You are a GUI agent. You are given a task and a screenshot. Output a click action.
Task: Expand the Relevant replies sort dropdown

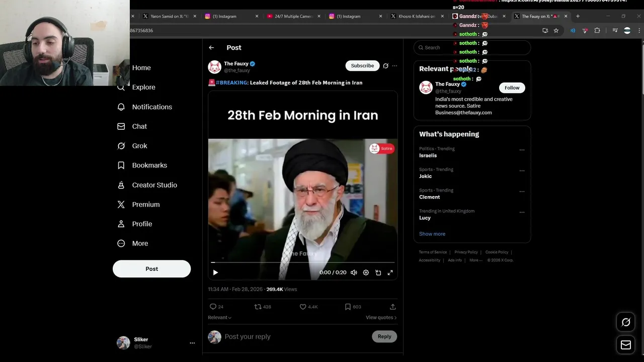219,317
